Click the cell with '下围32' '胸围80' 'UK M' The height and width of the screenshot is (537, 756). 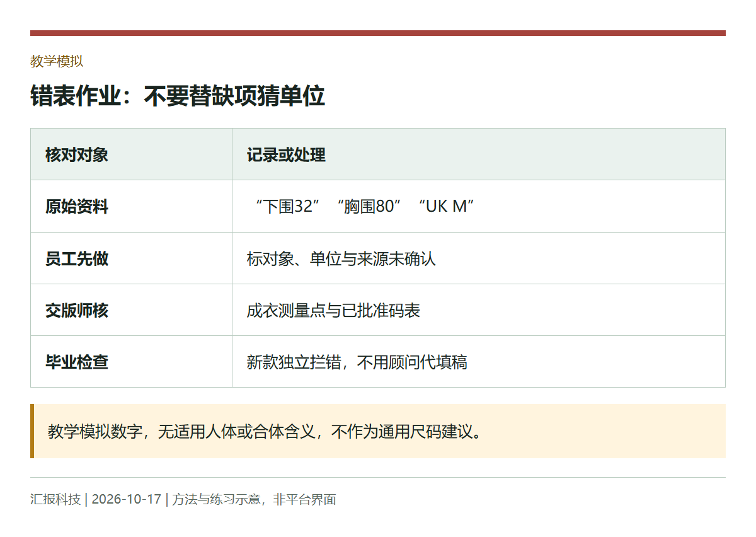(479, 206)
